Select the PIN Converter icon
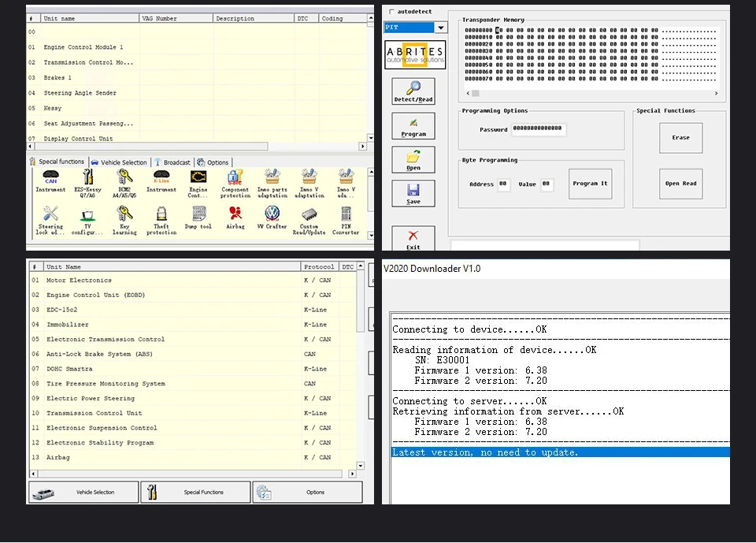This screenshot has height=543, width=756. click(x=346, y=220)
